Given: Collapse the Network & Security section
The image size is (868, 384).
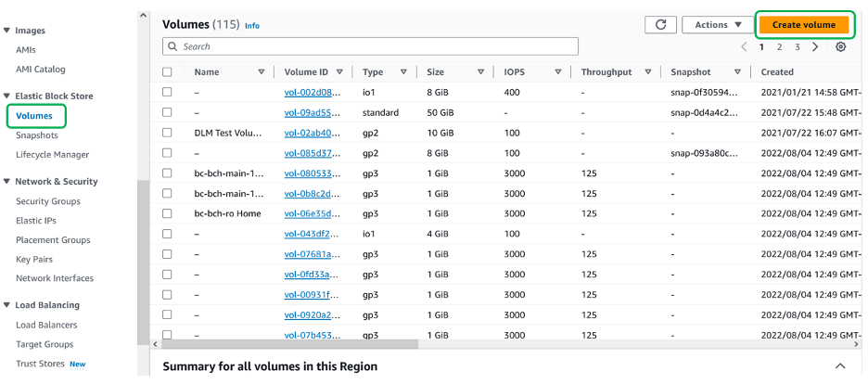Looking at the screenshot, I should point(6,182).
